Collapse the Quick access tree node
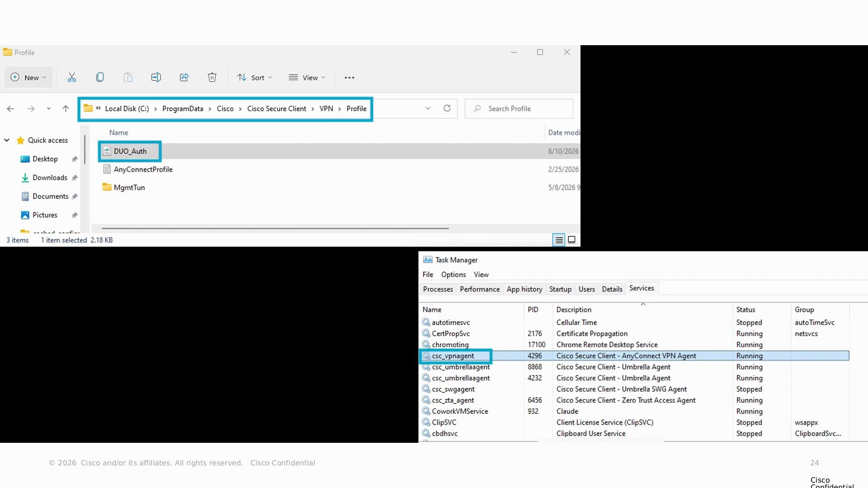The height and width of the screenshot is (488, 868). point(7,140)
